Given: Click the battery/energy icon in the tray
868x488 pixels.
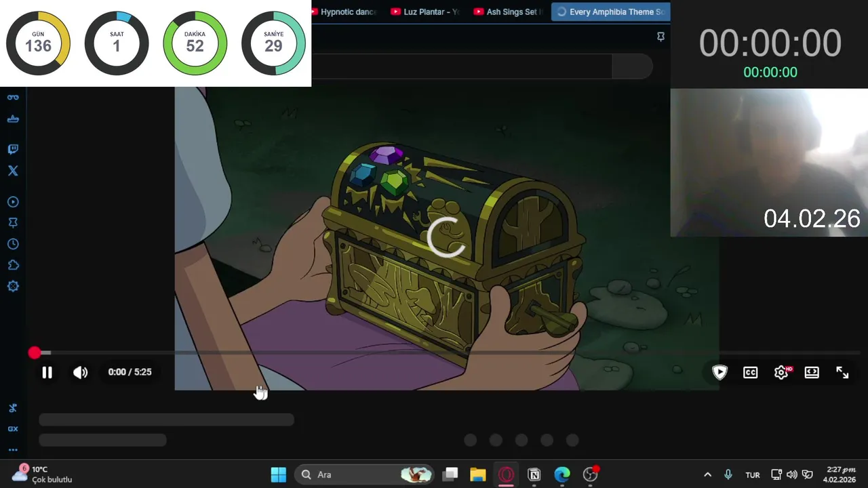Looking at the screenshot, I should pyautogui.click(x=807, y=474).
